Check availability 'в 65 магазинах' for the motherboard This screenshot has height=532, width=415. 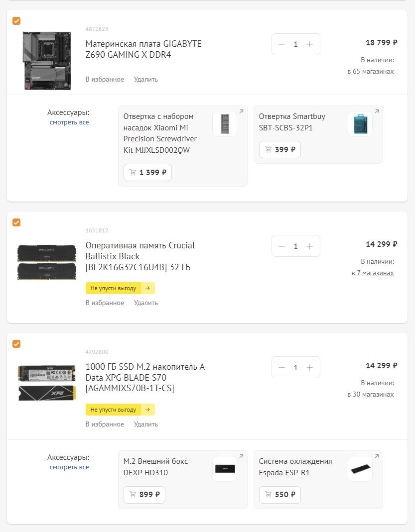[370, 72]
